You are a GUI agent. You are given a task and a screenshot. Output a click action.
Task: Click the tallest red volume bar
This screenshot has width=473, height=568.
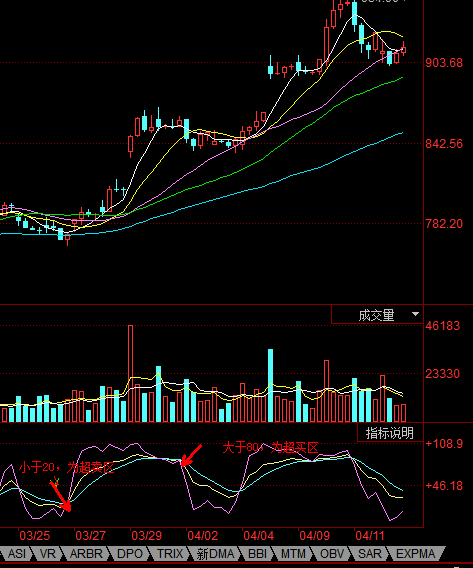tap(130, 373)
